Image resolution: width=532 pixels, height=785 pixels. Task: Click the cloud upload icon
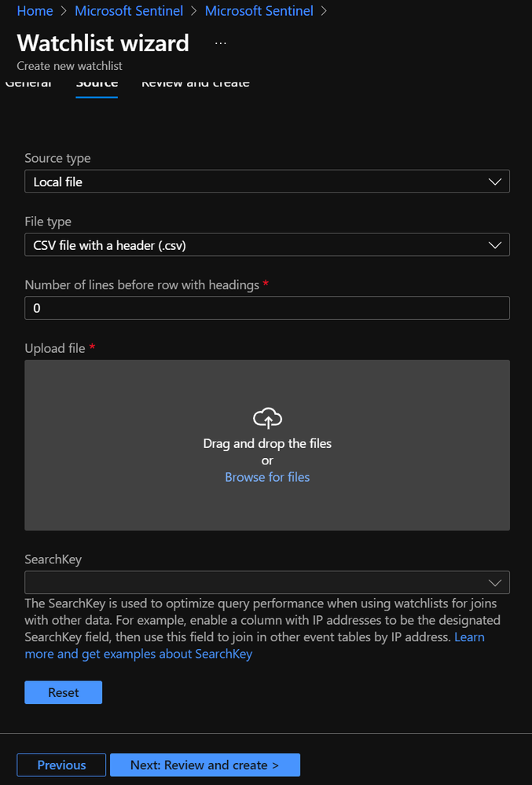click(267, 418)
